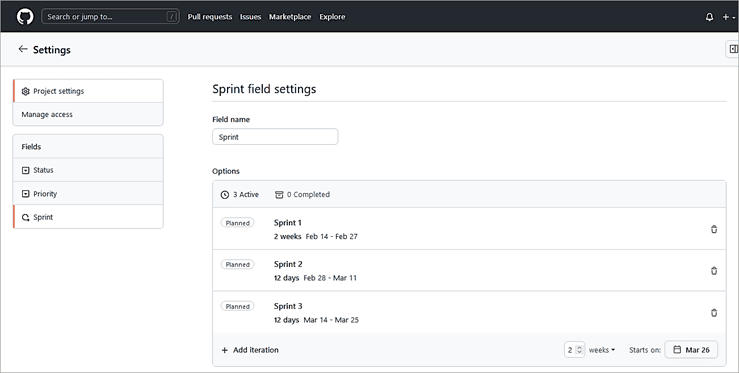Click the 12 days duration of Sprint 3
Viewport: 739px width, 373px height.
click(x=287, y=320)
